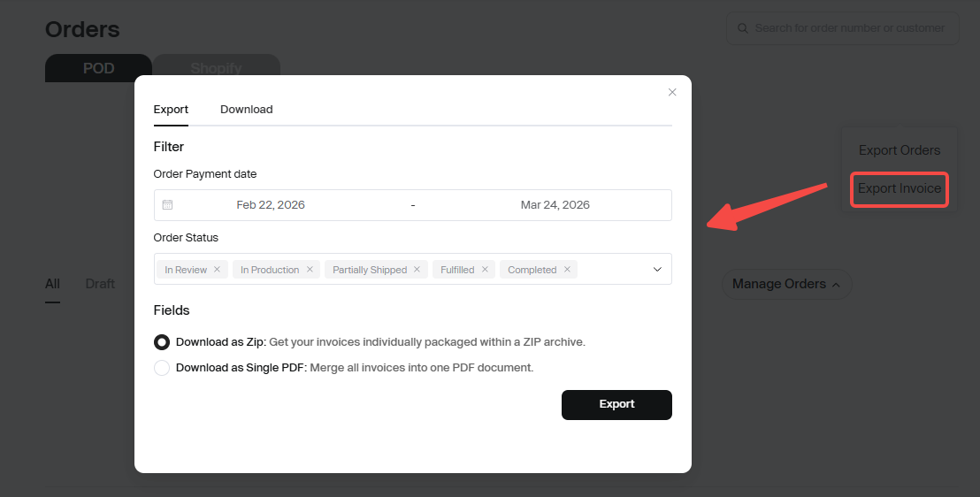Expand the Order Status dropdown
The width and height of the screenshot is (980, 497).
click(657, 270)
